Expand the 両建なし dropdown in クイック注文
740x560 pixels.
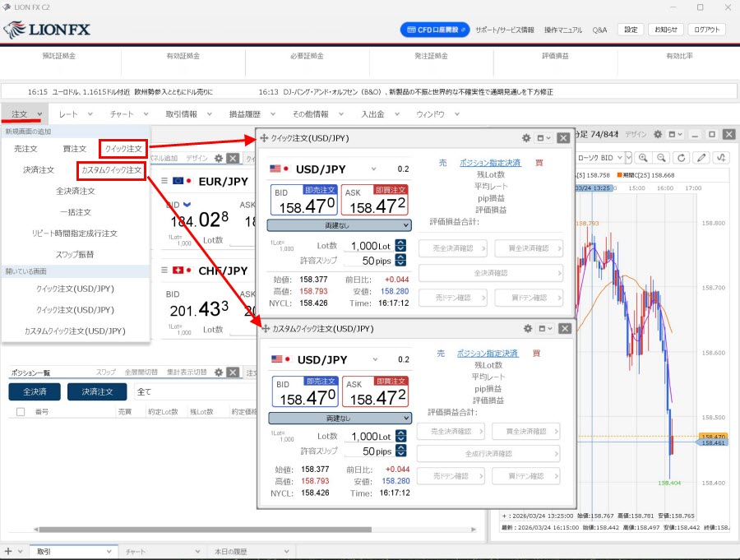pos(340,224)
